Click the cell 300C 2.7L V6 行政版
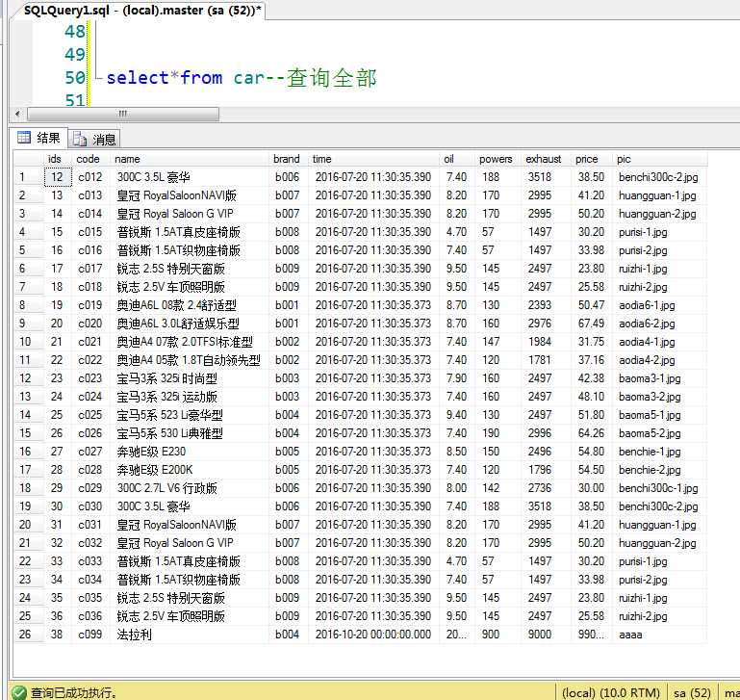 [x=190, y=488]
